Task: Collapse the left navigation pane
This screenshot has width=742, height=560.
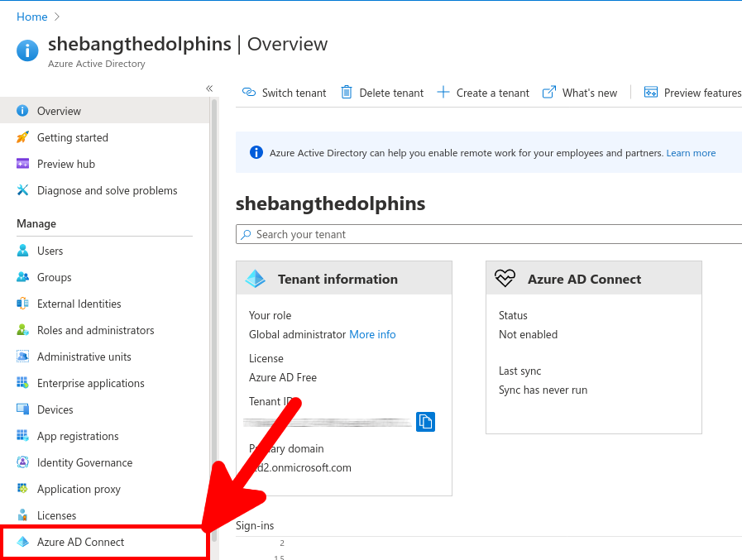Action: 209,88
